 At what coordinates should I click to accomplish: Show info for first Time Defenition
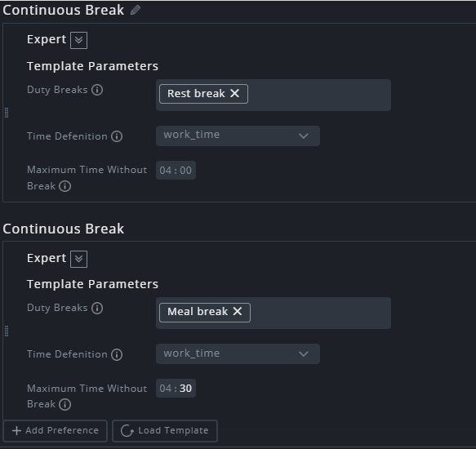(x=117, y=136)
